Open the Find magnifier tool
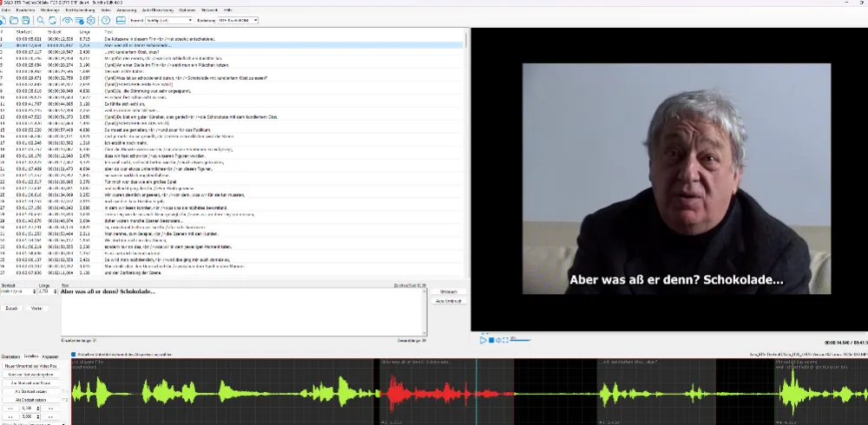 point(41,21)
